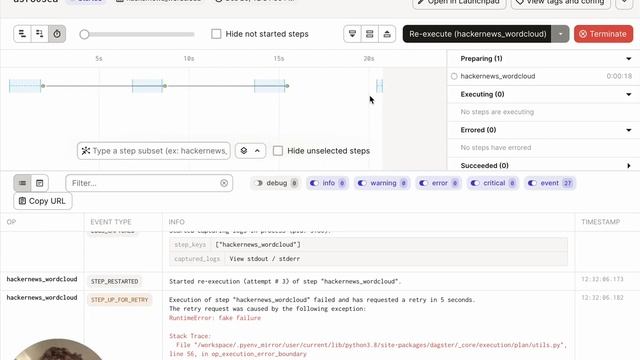The height and width of the screenshot is (360, 640).
Task: Click timestamp 12:32:06.182
Action: pyautogui.click(x=602, y=298)
